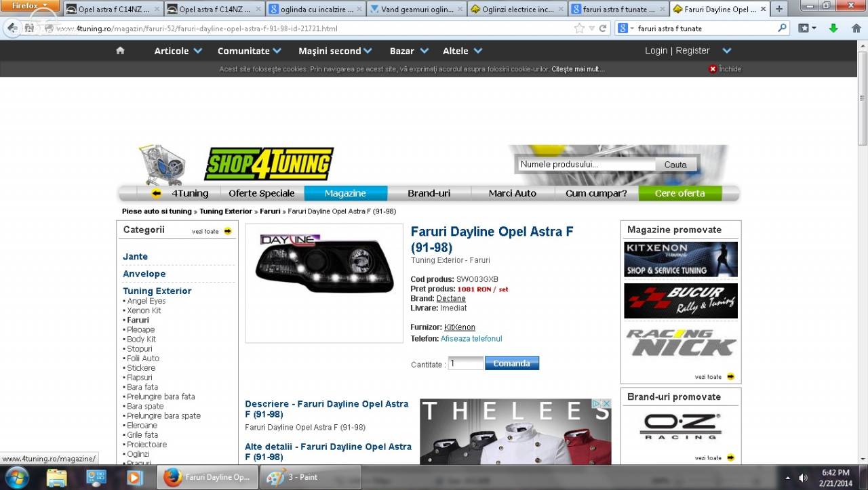Open the Marci Auto shop tab
Image resolution: width=868 pixels, height=490 pixels.
pyautogui.click(x=513, y=193)
